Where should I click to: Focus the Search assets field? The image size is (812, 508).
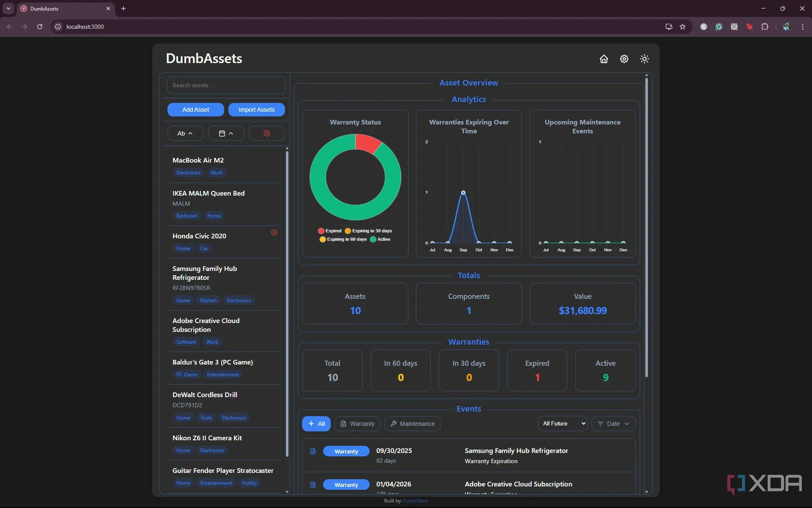click(x=226, y=85)
